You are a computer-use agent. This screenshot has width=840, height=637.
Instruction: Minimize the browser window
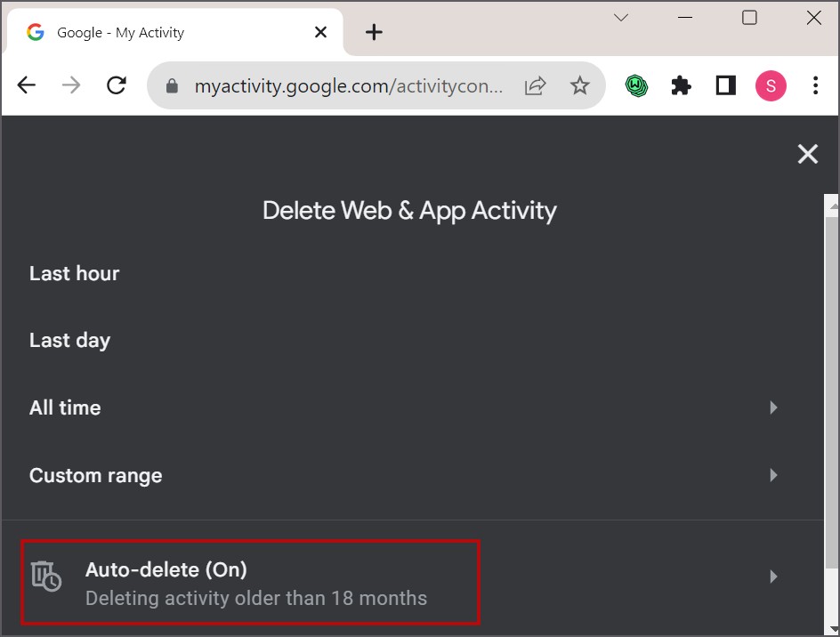(684, 18)
